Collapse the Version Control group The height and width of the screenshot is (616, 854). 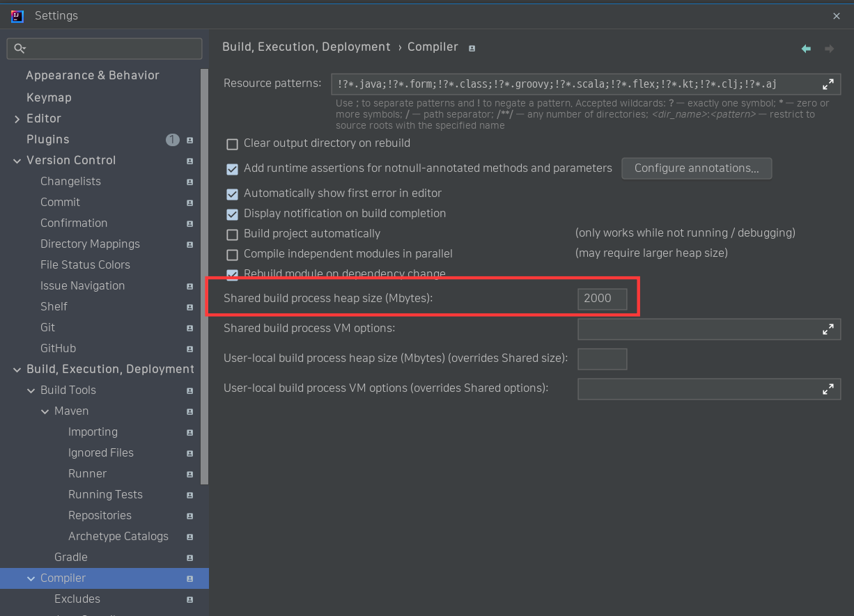17,161
